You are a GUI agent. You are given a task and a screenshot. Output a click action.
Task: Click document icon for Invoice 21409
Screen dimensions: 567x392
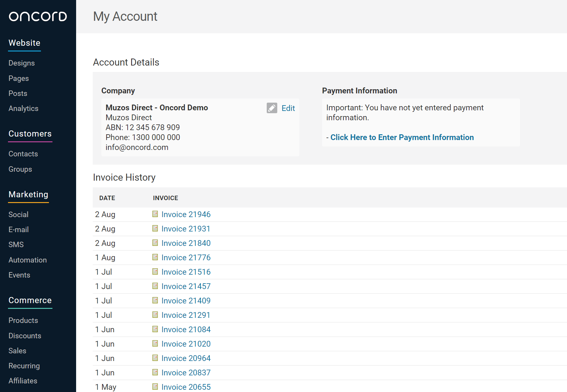click(x=155, y=300)
